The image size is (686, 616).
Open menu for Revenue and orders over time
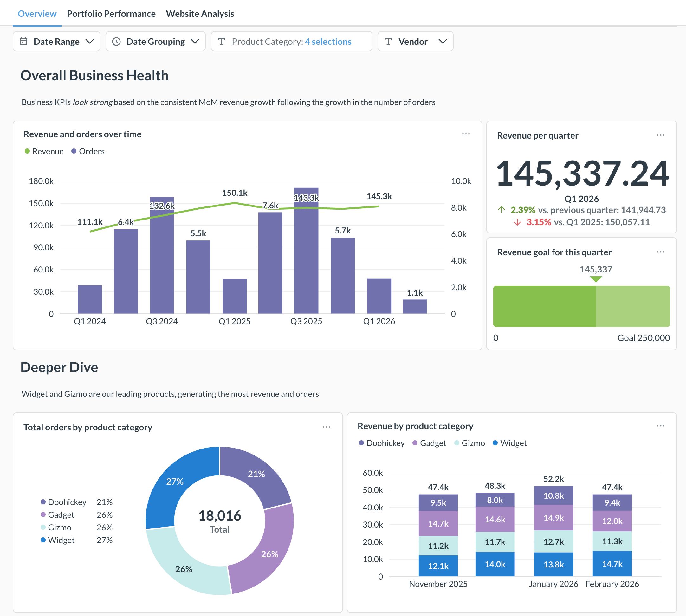[x=466, y=134]
